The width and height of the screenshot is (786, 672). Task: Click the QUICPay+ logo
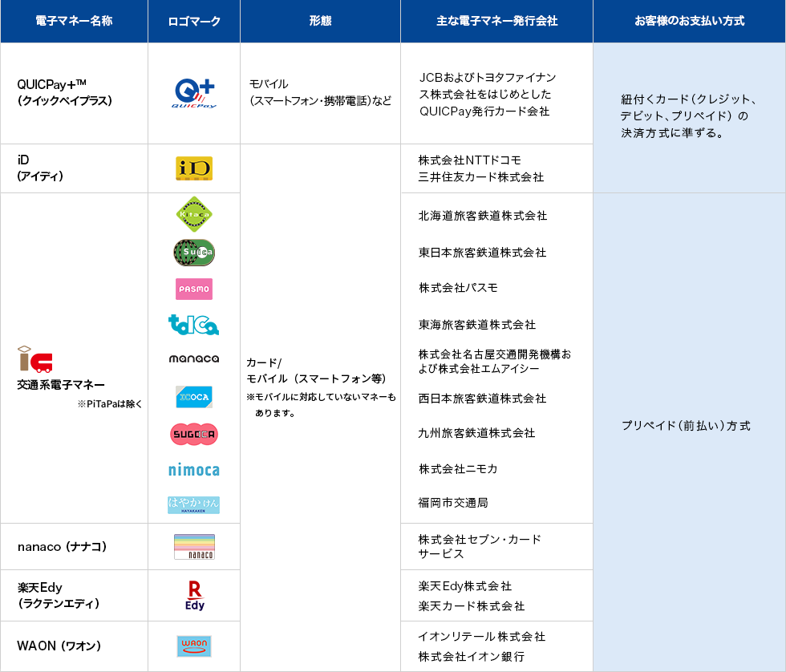pyautogui.click(x=194, y=93)
